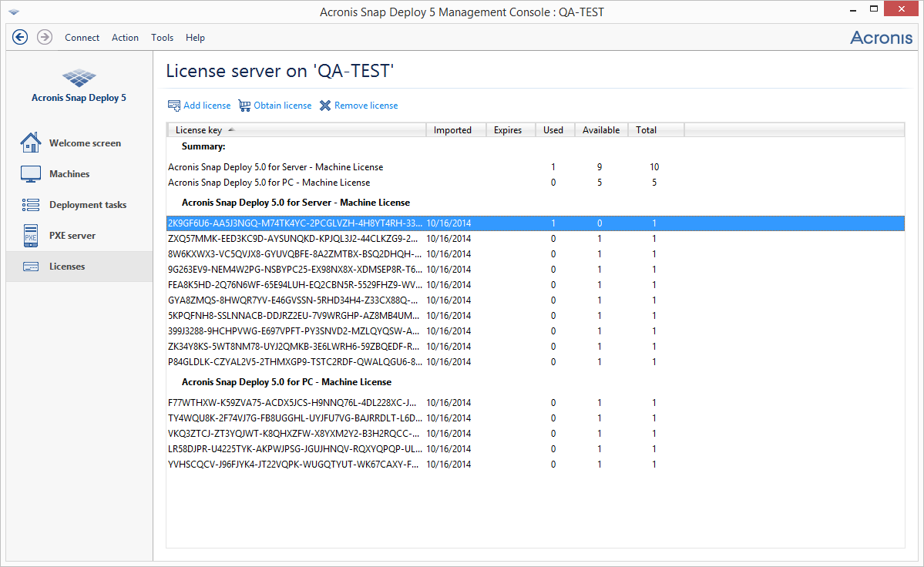
Task: Click the Acronis logo top right
Action: [881, 37]
